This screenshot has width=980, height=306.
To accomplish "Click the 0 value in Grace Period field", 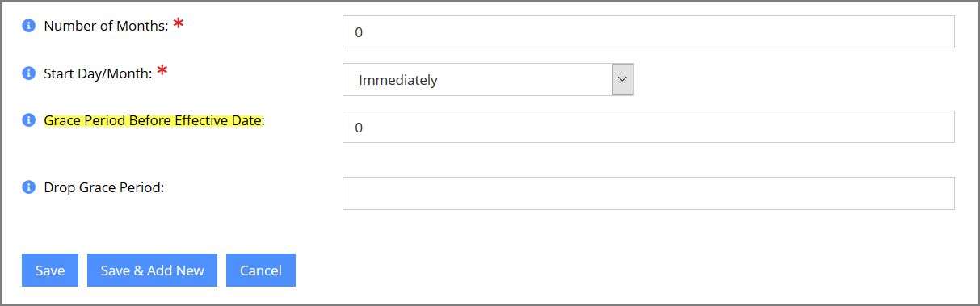I will pyautogui.click(x=359, y=128).
